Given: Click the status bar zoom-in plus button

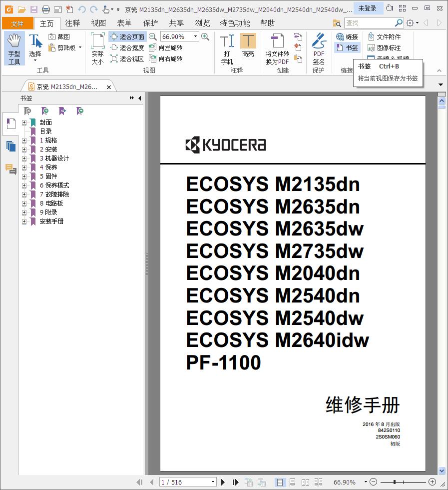Looking at the screenshot, I should pos(433,482).
